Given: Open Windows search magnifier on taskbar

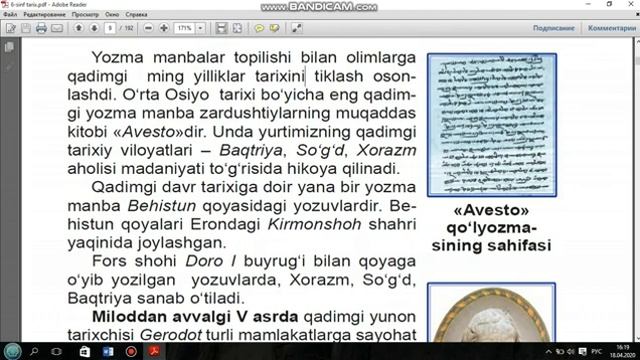Looking at the screenshot, I should 34,351.
